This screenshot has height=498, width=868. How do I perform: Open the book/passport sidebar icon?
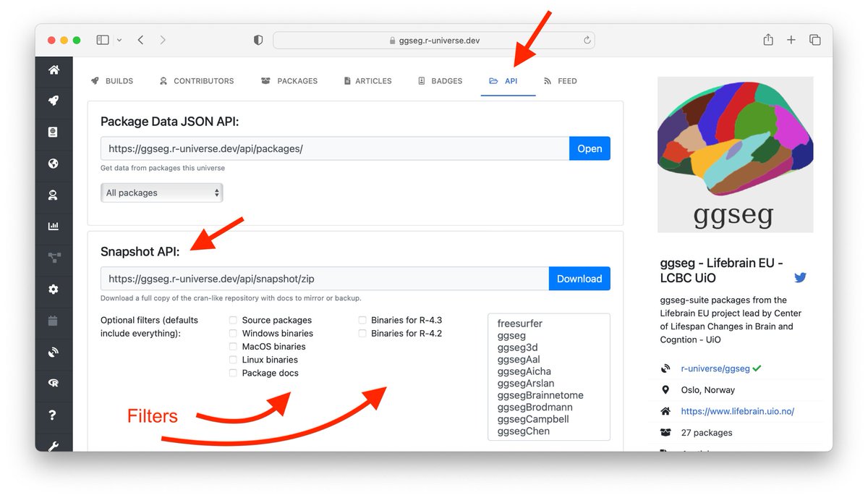click(54, 132)
